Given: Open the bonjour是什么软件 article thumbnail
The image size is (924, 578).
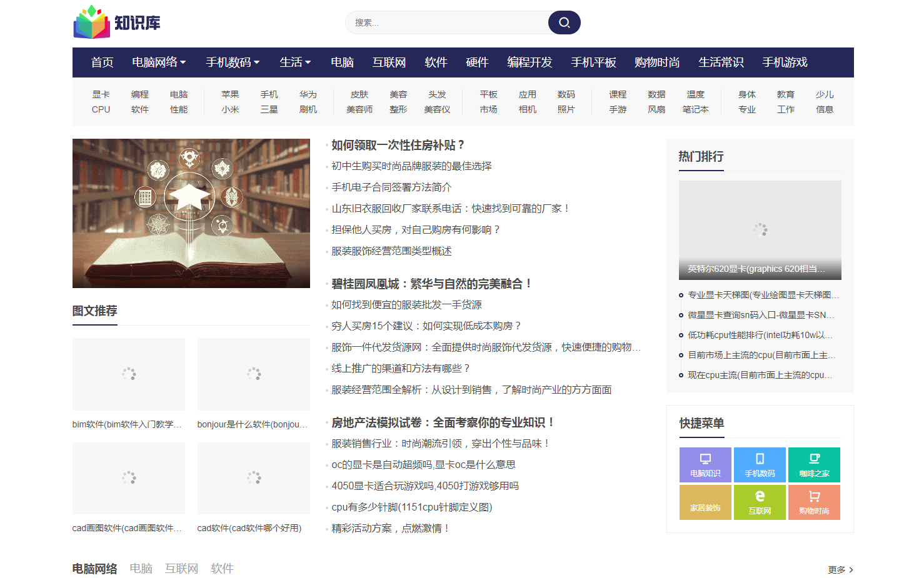Looking at the screenshot, I should (254, 374).
